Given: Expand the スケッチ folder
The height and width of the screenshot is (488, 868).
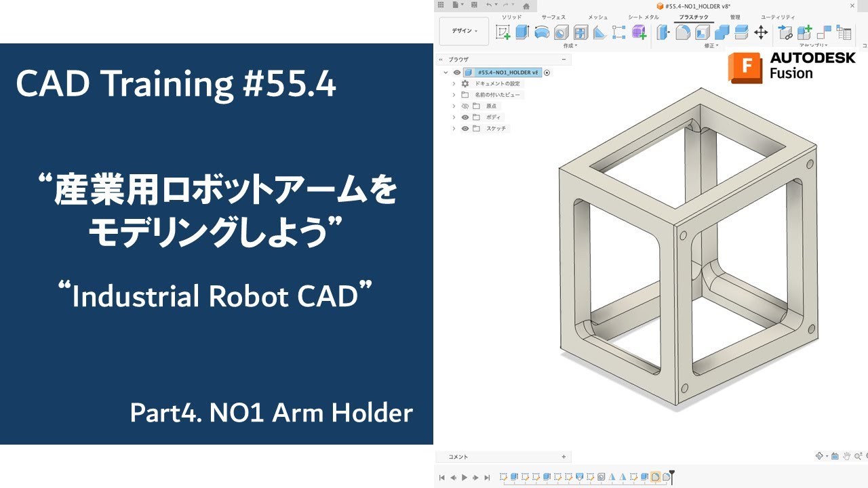Looking at the screenshot, I should 454,128.
